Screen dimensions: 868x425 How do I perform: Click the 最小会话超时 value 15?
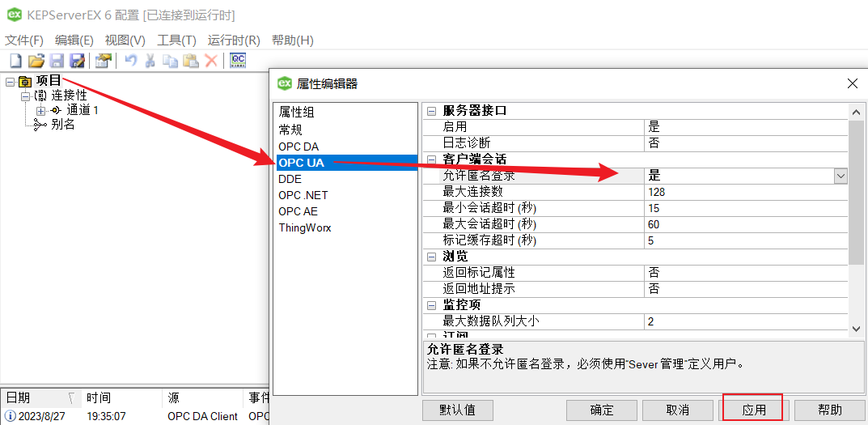click(x=746, y=208)
